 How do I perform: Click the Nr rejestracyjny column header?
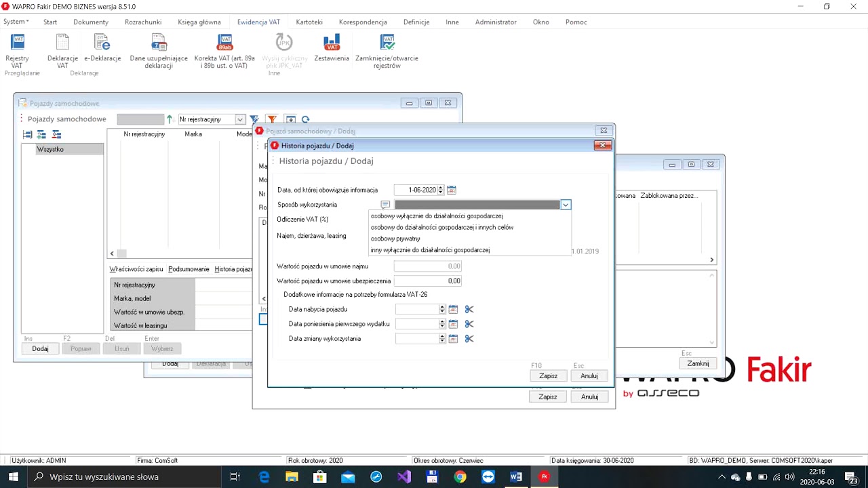(x=144, y=134)
